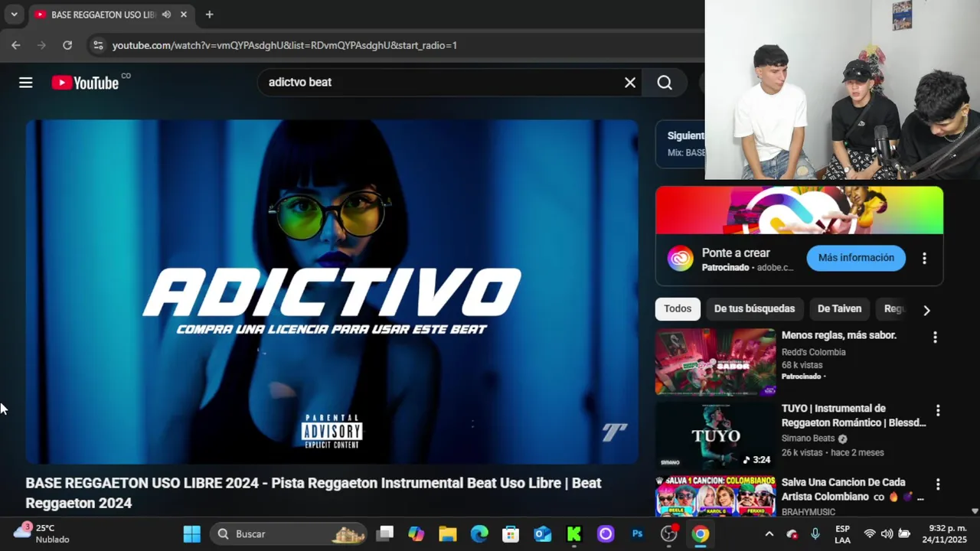
Task: Go back with the browser back arrow
Action: tap(16, 45)
